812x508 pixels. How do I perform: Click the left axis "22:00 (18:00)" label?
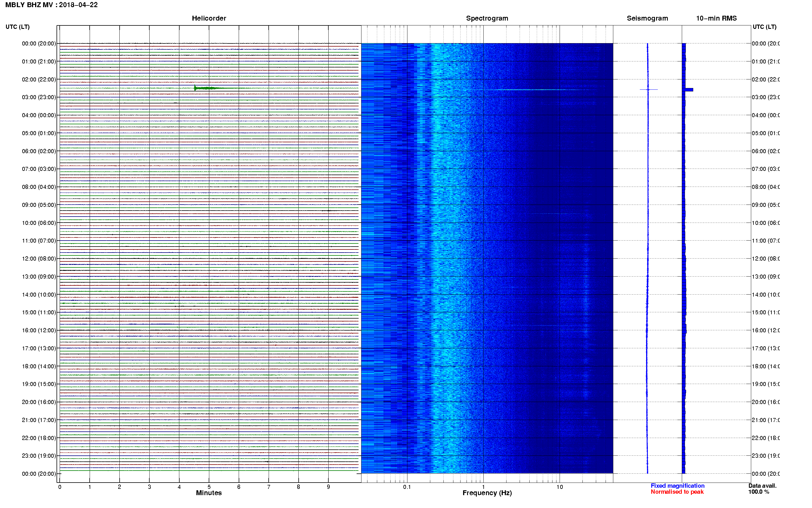[39, 438]
